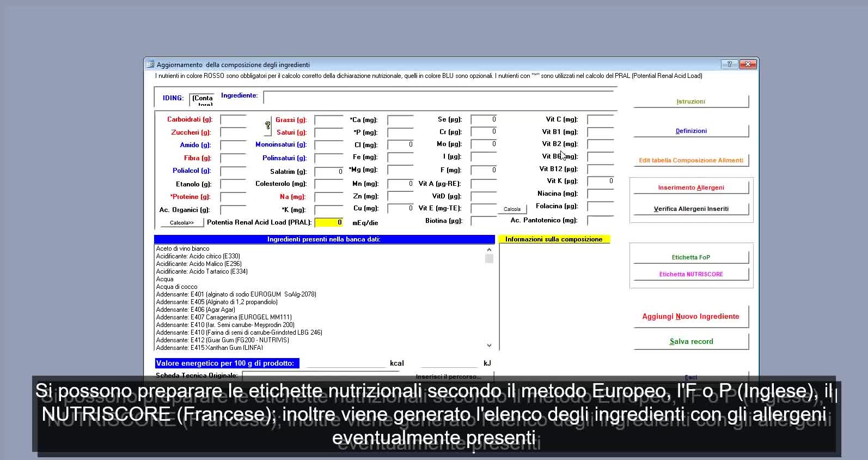The width and height of the screenshot is (868, 460).
Task: Click the Na (mg) input field
Action: point(329,197)
